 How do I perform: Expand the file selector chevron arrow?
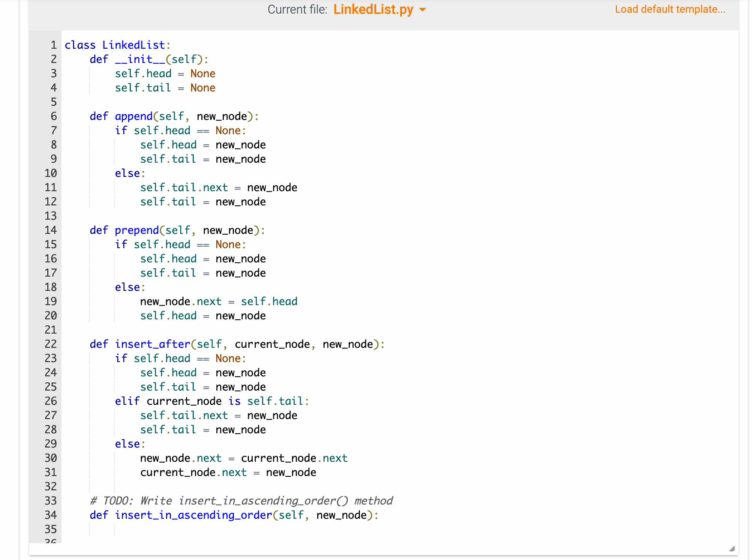tap(423, 10)
